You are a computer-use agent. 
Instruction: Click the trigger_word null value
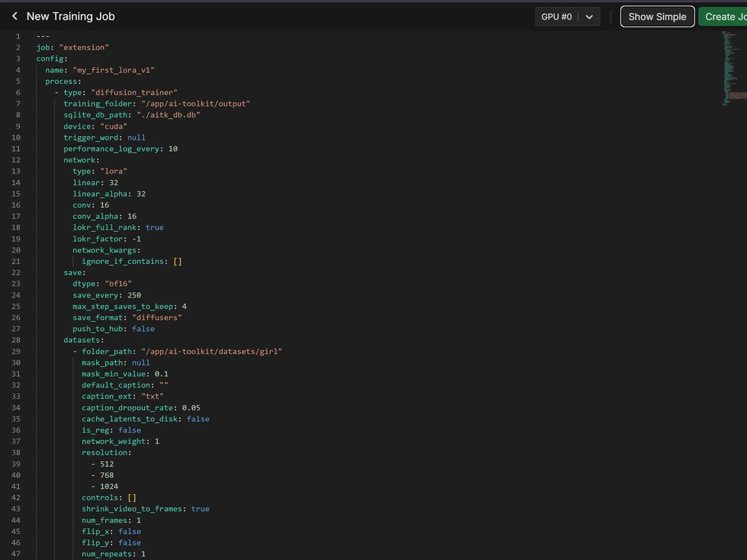[x=136, y=138]
